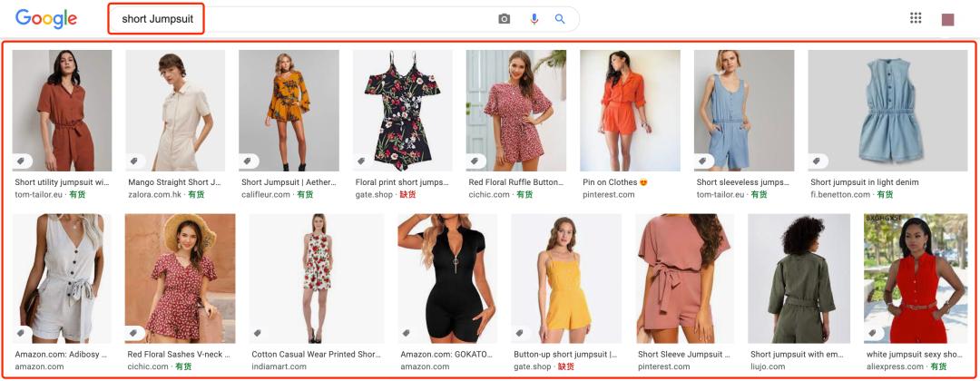Open the account profile avatar
980x381 pixels.
coord(948,19)
